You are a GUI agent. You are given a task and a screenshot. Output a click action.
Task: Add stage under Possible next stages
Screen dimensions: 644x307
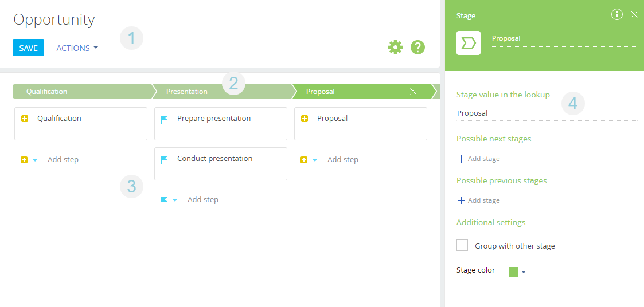coord(478,159)
